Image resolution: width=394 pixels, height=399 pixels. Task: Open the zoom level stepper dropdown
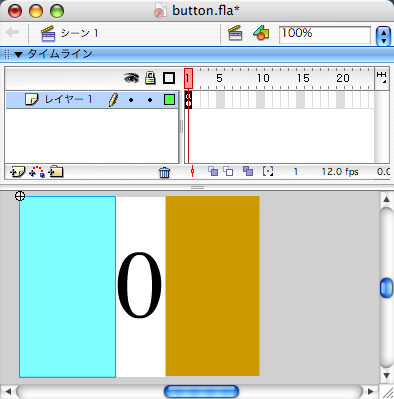coord(383,36)
